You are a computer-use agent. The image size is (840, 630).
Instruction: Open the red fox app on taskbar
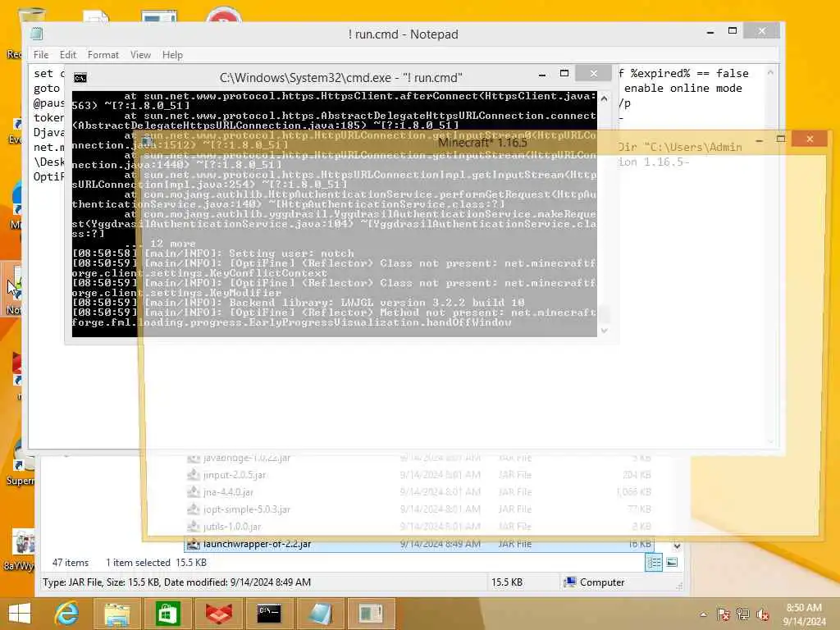[x=218, y=614]
